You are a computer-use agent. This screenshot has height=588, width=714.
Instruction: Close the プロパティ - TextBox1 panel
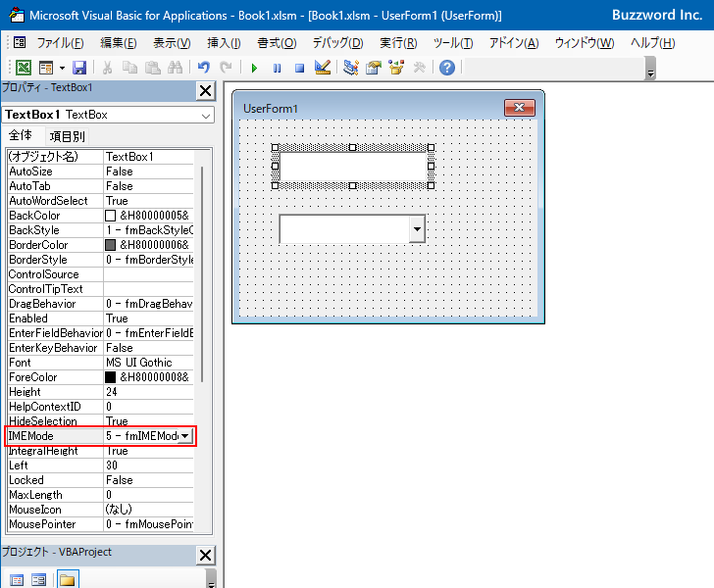pyautogui.click(x=205, y=91)
